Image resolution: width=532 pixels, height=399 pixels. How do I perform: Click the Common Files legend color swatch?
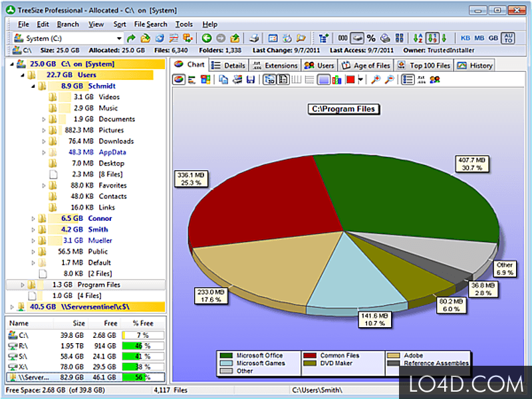point(310,356)
